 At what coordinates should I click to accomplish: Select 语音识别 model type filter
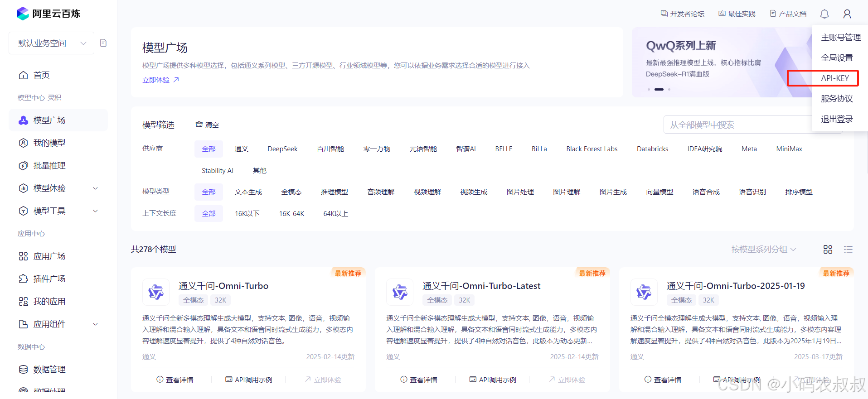(752, 192)
